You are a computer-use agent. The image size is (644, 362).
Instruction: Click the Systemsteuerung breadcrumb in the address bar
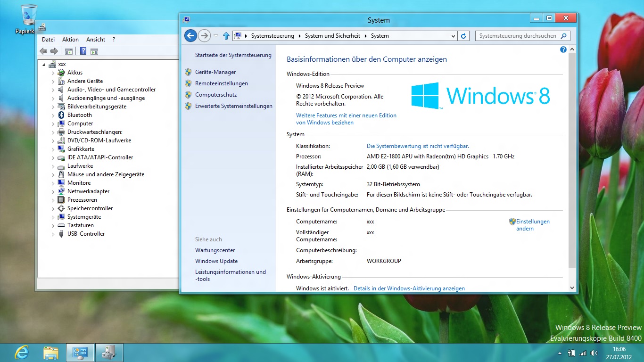[x=272, y=36]
